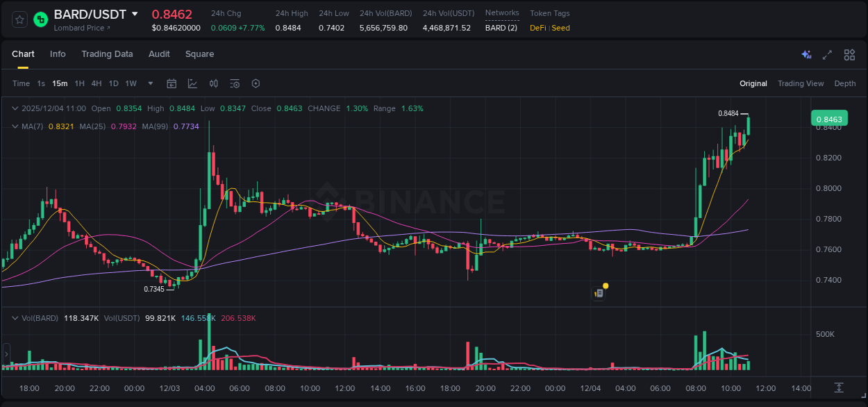The width and height of the screenshot is (868, 407).
Task: Open the extra timeframes dropdown arrow
Action: click(x=150, y=83)
